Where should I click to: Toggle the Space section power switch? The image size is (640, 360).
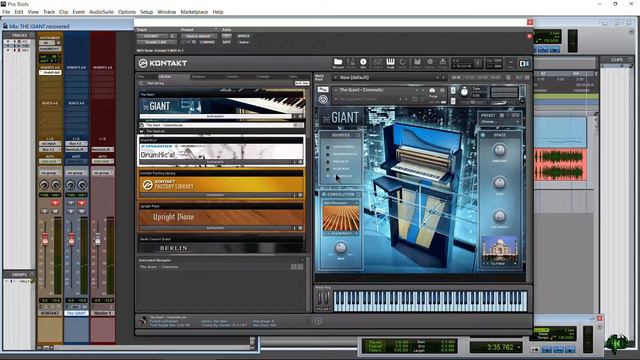pos(483,135)
